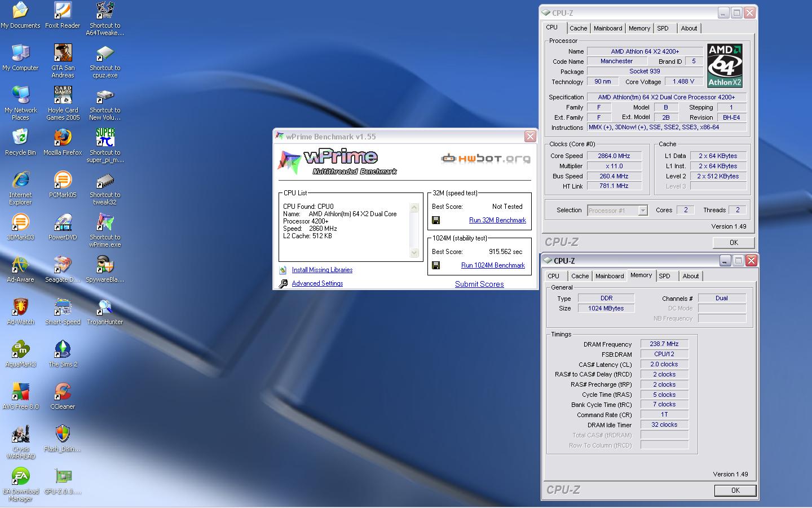The image size is (812, 508).
Task: Open Shortcut to tweak32 icon
Action: [x=105, y=188]
